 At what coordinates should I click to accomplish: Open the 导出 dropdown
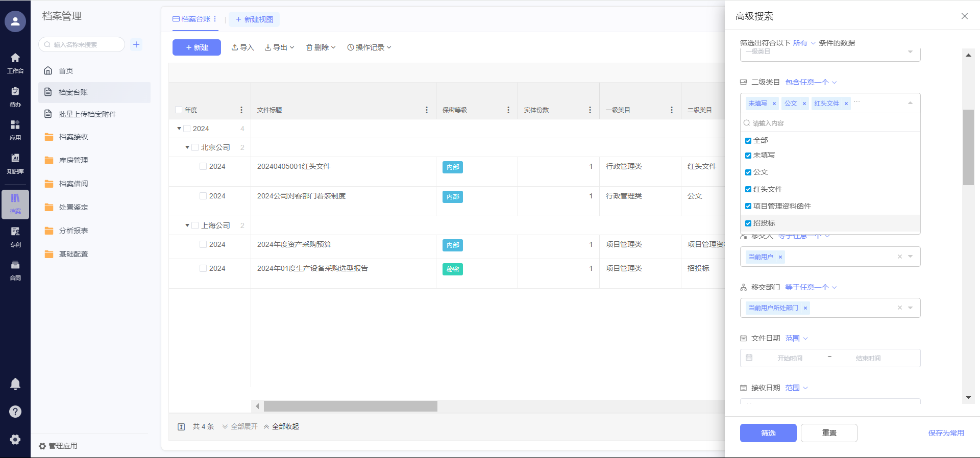(x=279, y=47)
